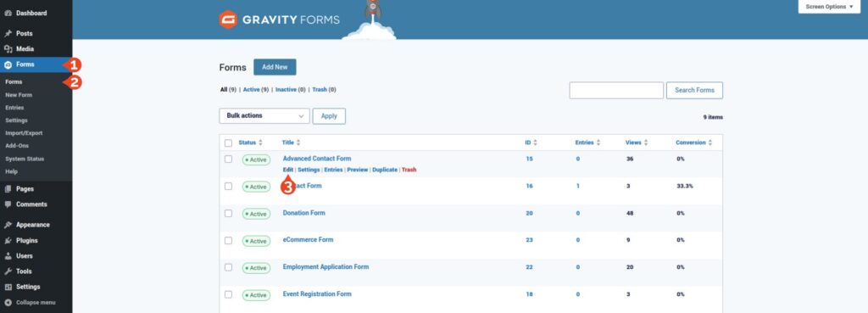Check the Advanced Contact Form row checkbox
868x313 pixels.
tap(228, 159)
